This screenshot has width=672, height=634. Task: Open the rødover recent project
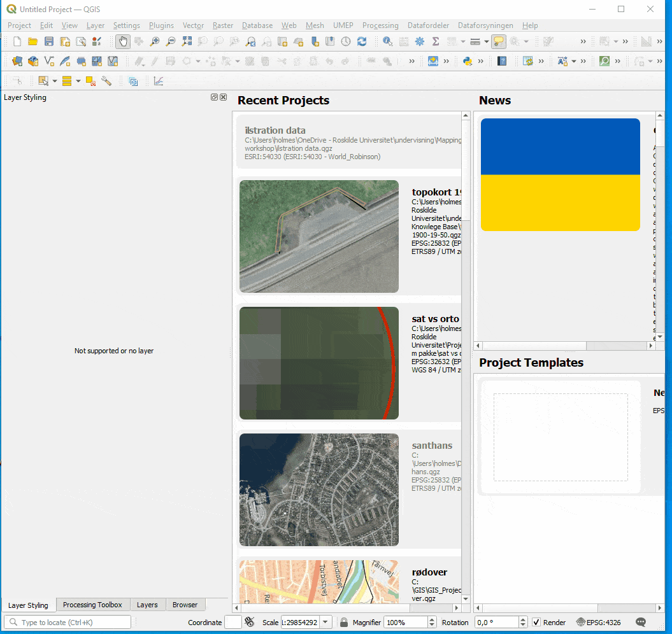pos(349,581)
